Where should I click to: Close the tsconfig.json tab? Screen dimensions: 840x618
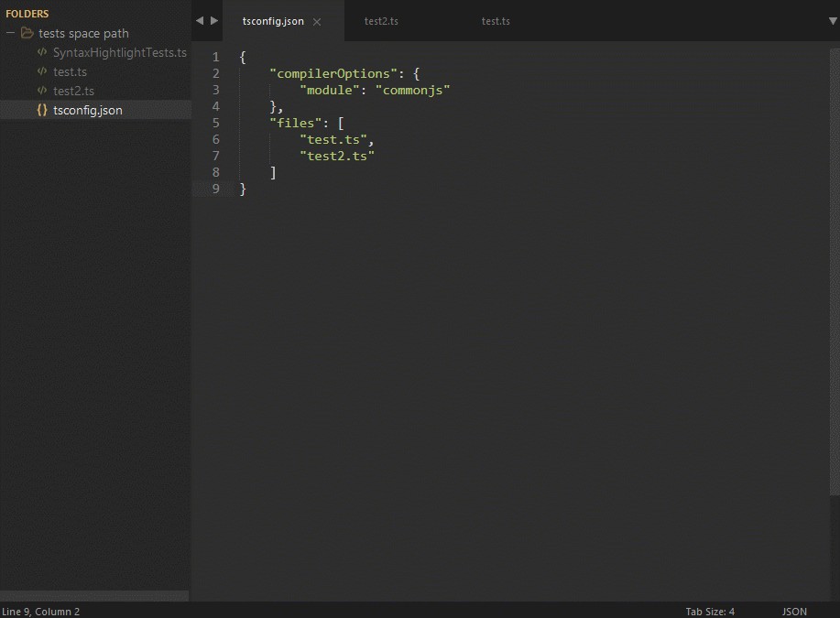tap(317, 21)
